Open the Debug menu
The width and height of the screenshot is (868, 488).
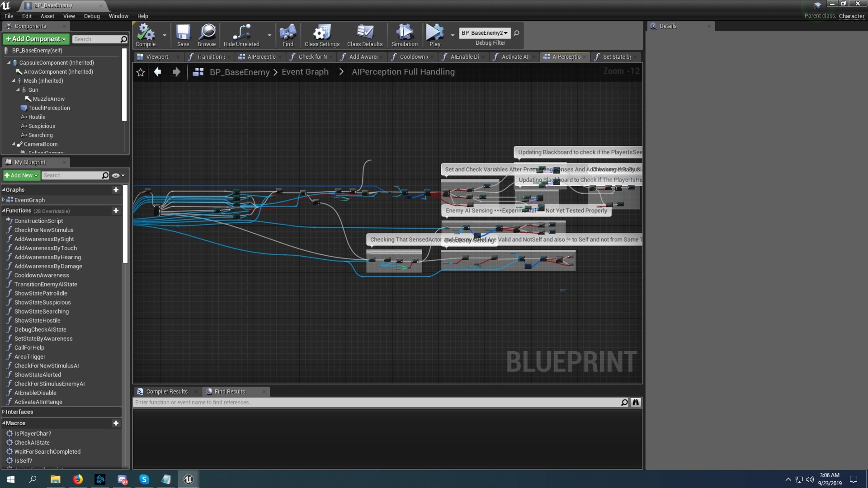pyautogui.click(x=92, y=16)
